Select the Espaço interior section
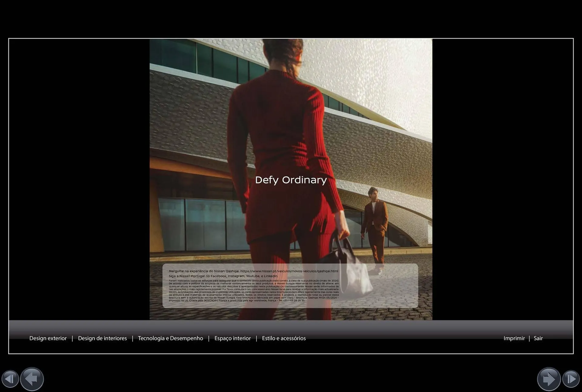The width and height of the screenshot is (582, 392). 232,338
